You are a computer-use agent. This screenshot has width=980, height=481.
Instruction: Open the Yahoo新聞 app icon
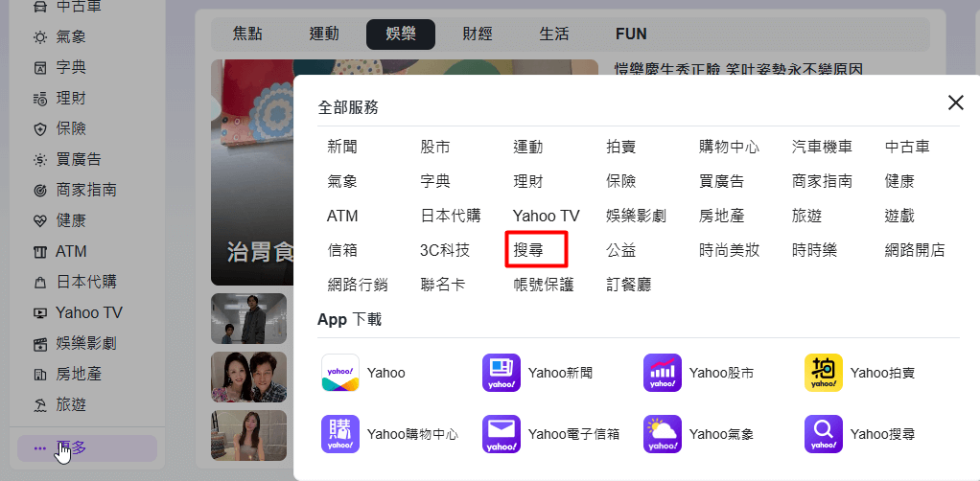pos(502,373)
